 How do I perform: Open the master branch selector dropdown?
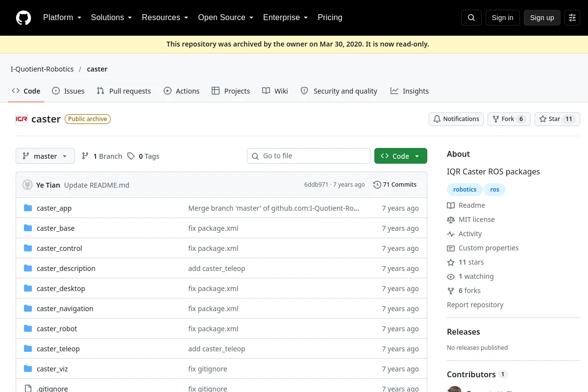(45, 156)
